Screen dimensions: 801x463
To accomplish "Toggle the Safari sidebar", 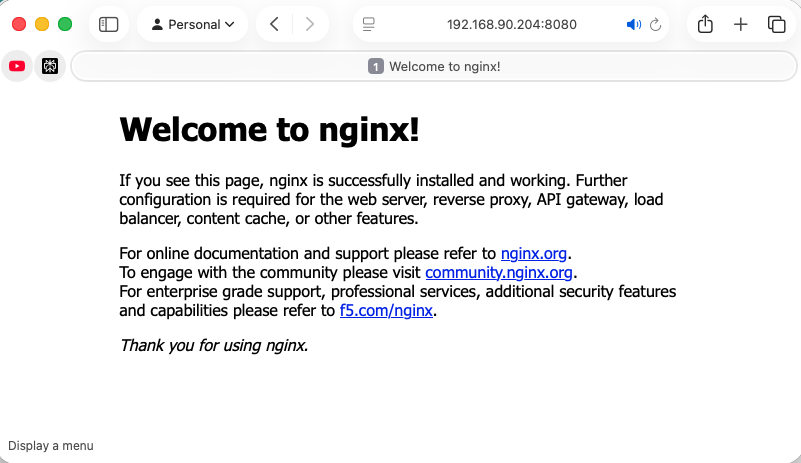I will tap(109, 24).
